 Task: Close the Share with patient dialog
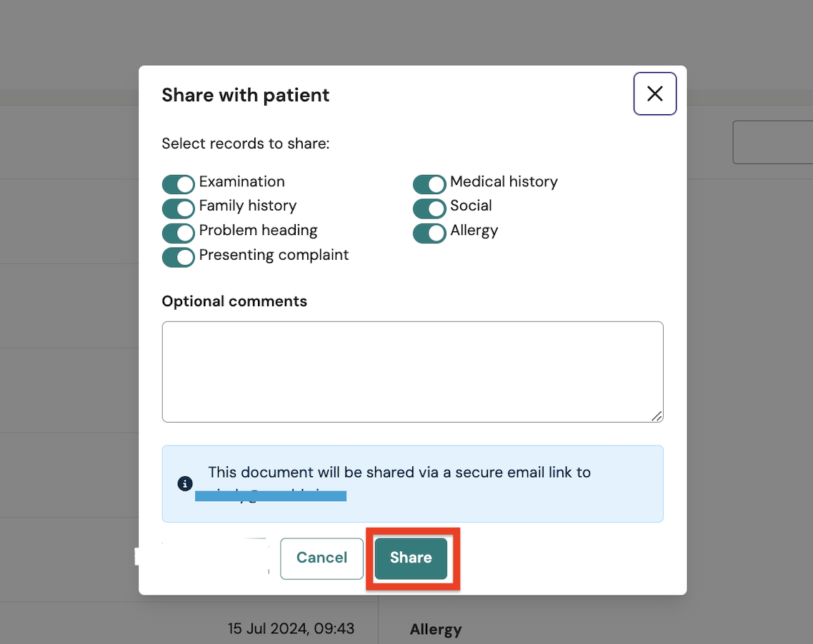click(x=655, y=94)
